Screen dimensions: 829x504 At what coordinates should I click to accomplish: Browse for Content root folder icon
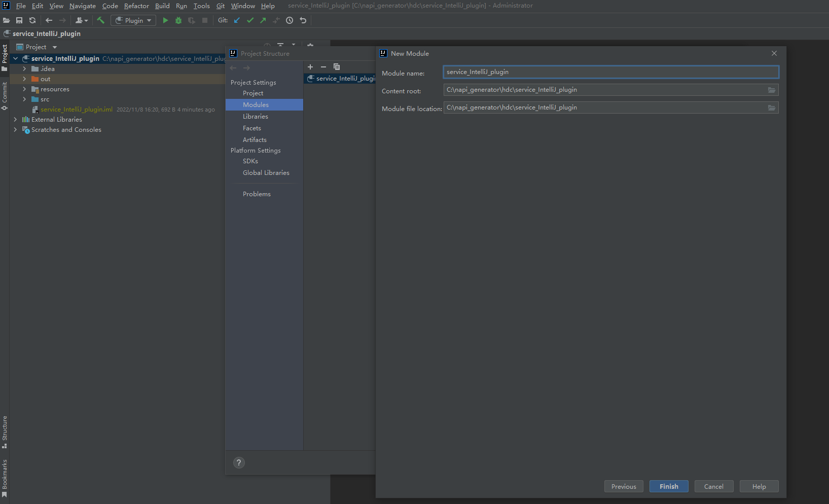(x=772, y=90)
